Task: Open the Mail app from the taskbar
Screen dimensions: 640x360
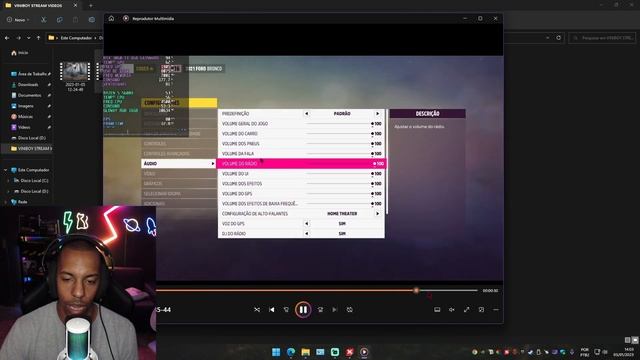Action: (x=320, y=352)
